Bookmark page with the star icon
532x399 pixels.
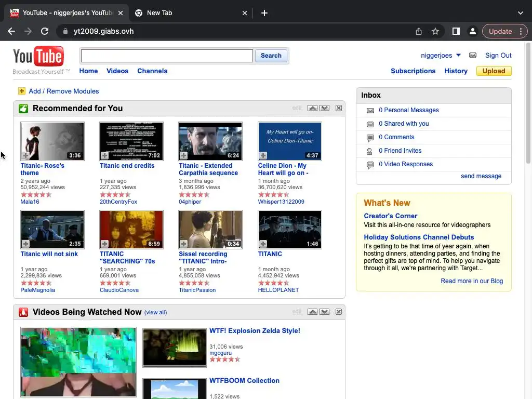[x=435, y=31]
